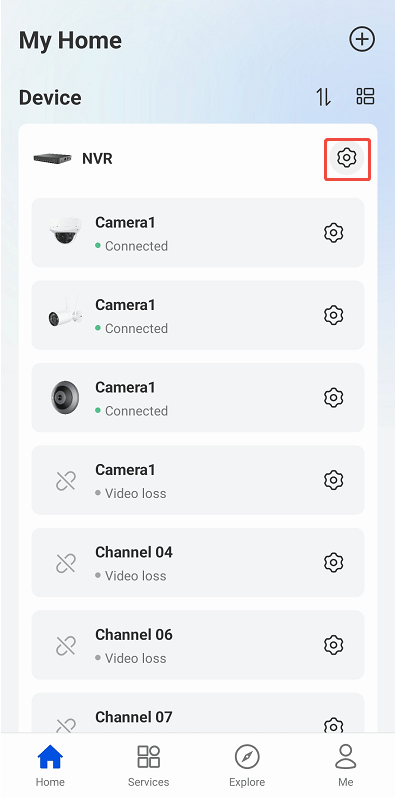Screen dimensions: 397x797
Task: Open settings for Video loss Camera1
Action: pos(333,480)
